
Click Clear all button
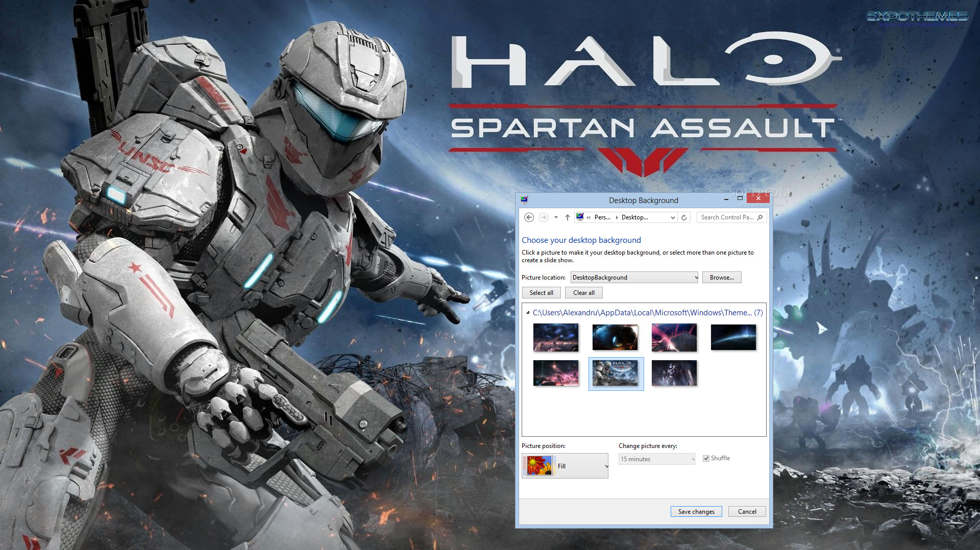click(x=583, y=293)
